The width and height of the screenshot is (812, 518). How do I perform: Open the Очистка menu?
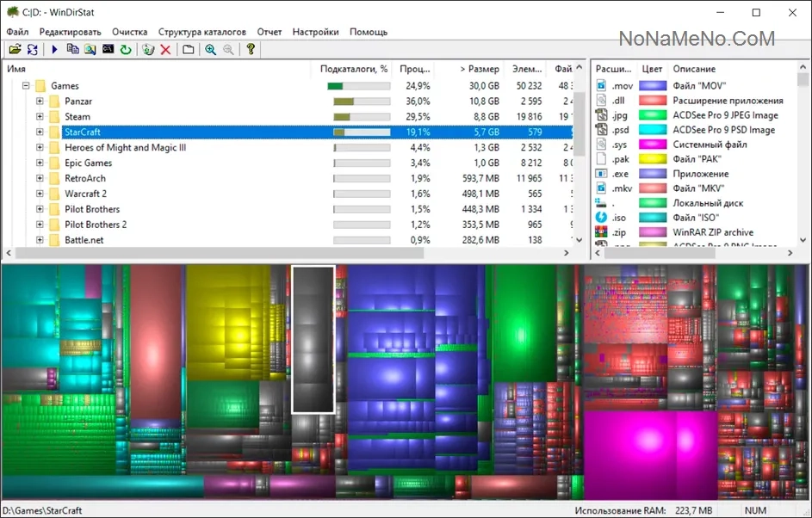129,32
